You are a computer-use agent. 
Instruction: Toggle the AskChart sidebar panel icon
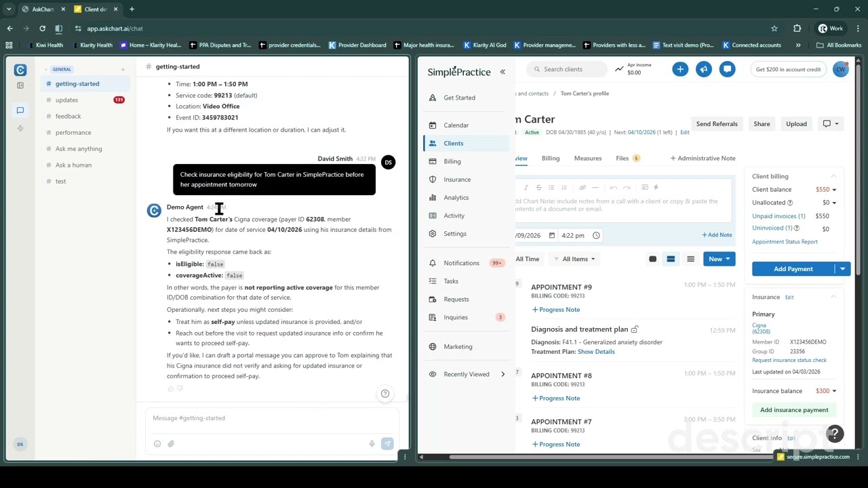point(20,85)
